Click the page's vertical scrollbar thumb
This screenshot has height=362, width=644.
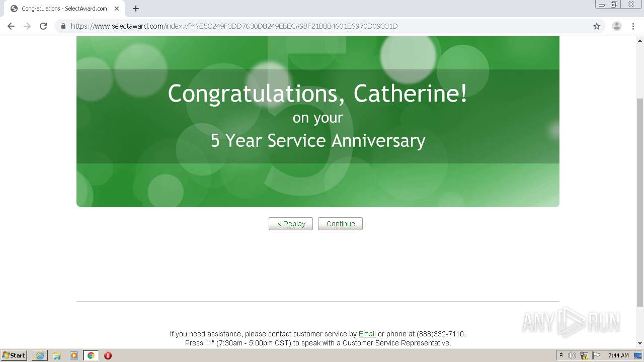[x=640, y=203]
